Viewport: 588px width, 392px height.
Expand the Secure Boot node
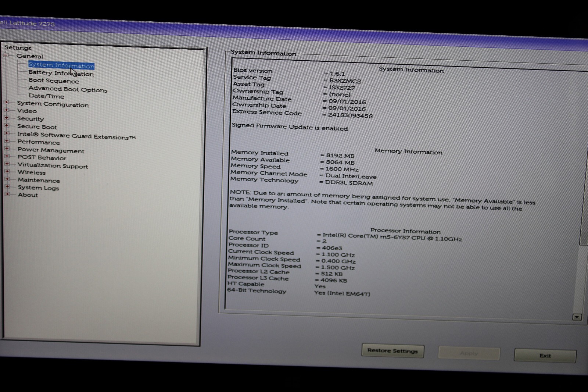tap(6, 125)
